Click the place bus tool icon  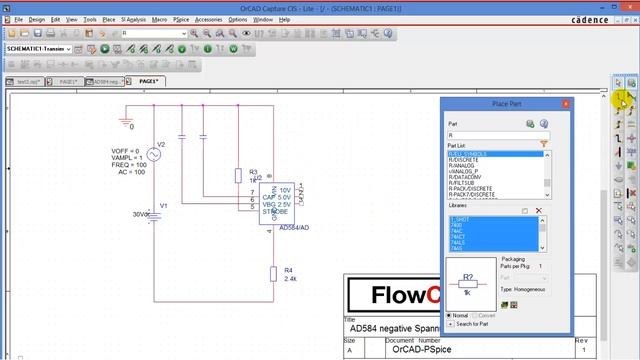click(x=618, y=139)
